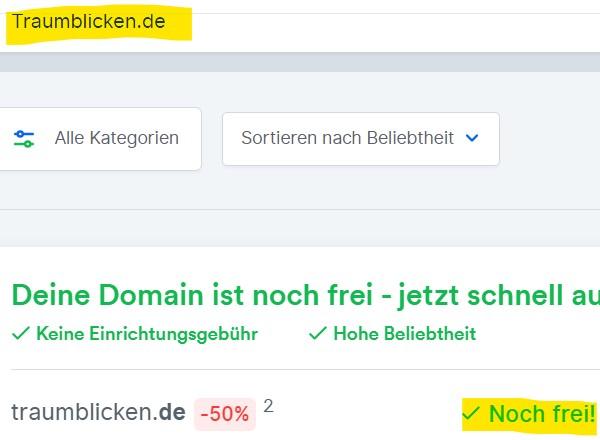Open the Alle Kategorien filter
The image size is (600, 440).
[101, 139]
